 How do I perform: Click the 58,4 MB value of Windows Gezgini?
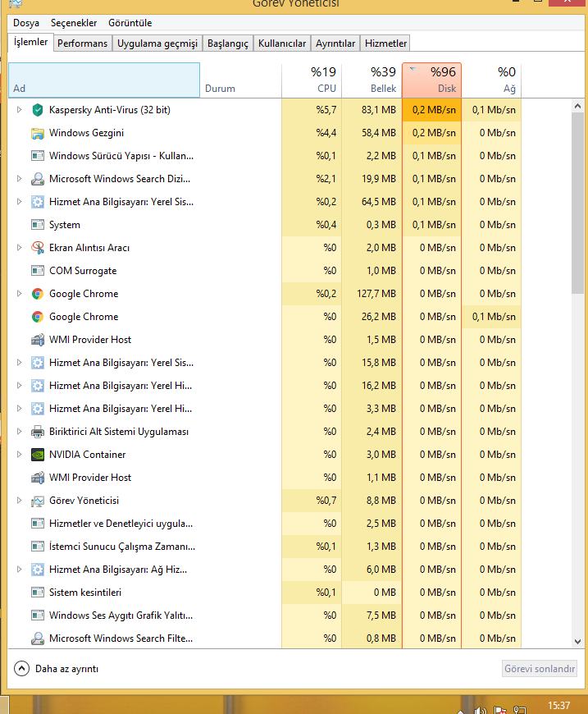(379, 133)
